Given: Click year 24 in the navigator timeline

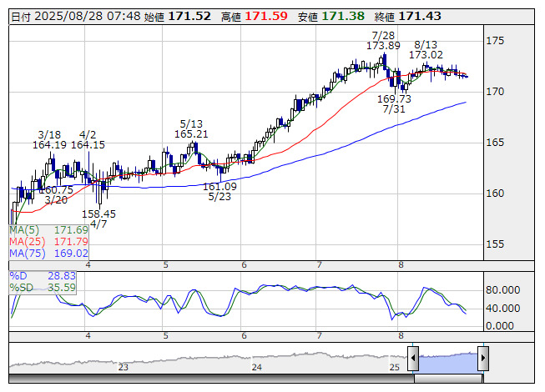Looking at the screenshot, I should (x=257, y=367).
